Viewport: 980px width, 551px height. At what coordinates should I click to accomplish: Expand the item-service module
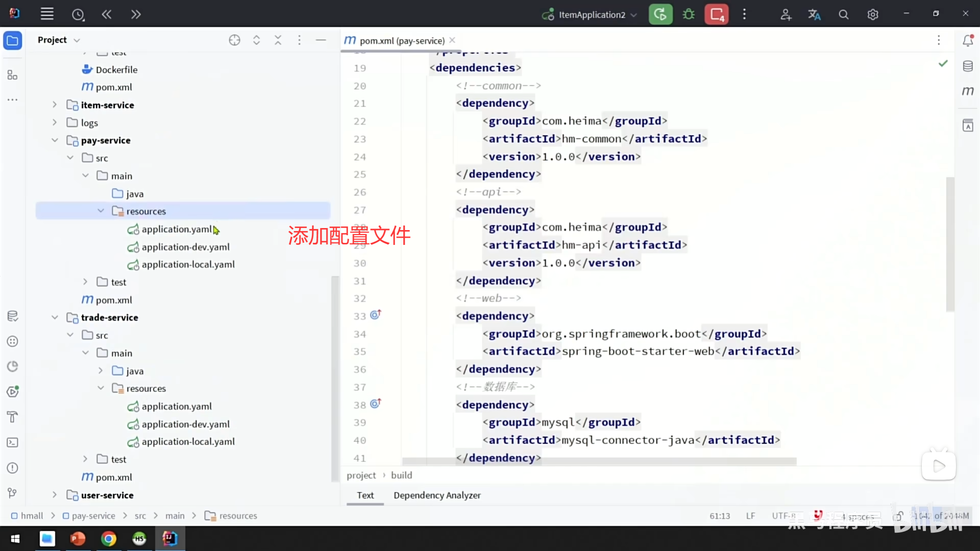[55, 105]
